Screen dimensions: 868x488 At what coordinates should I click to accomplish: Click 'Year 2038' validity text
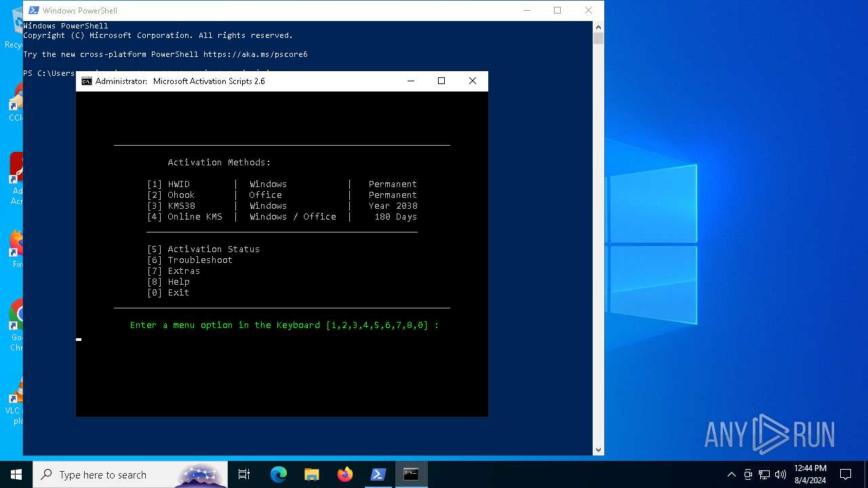click(x=393, y=206)
